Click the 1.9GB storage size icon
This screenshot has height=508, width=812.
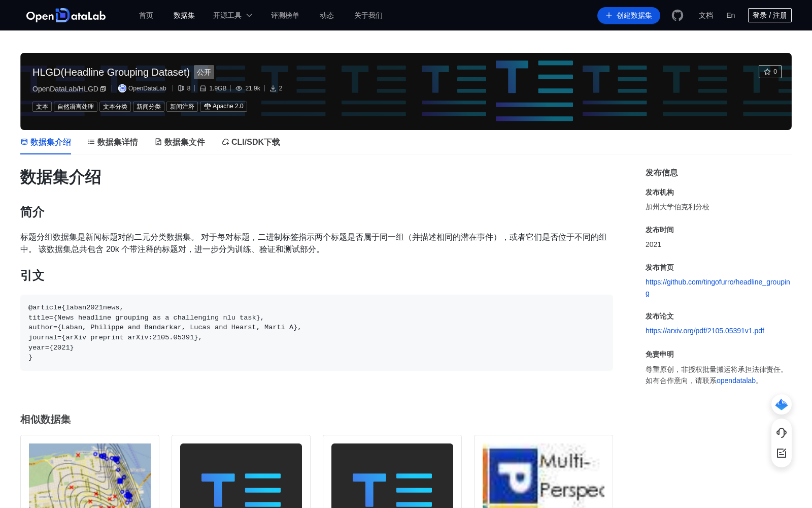pyautogui.click(x=203, y=88)
